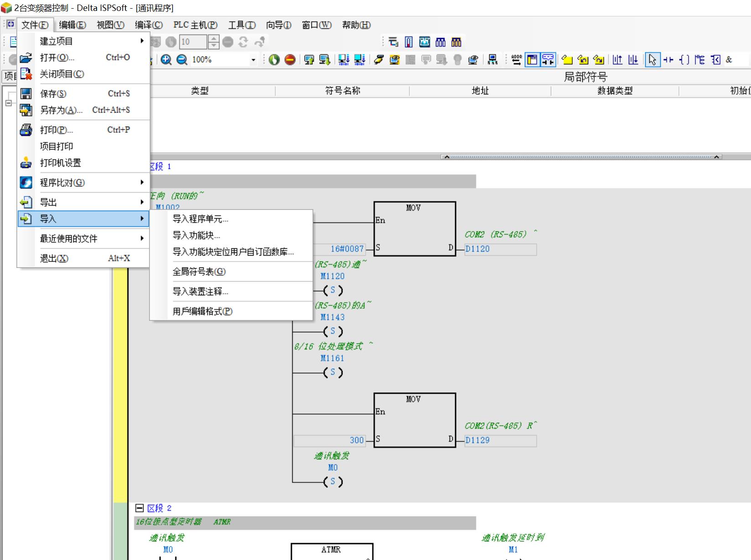Select the arrow selection cursor tool
The width and height of the screenshot is (751, 560).
[x=652, y=60]
